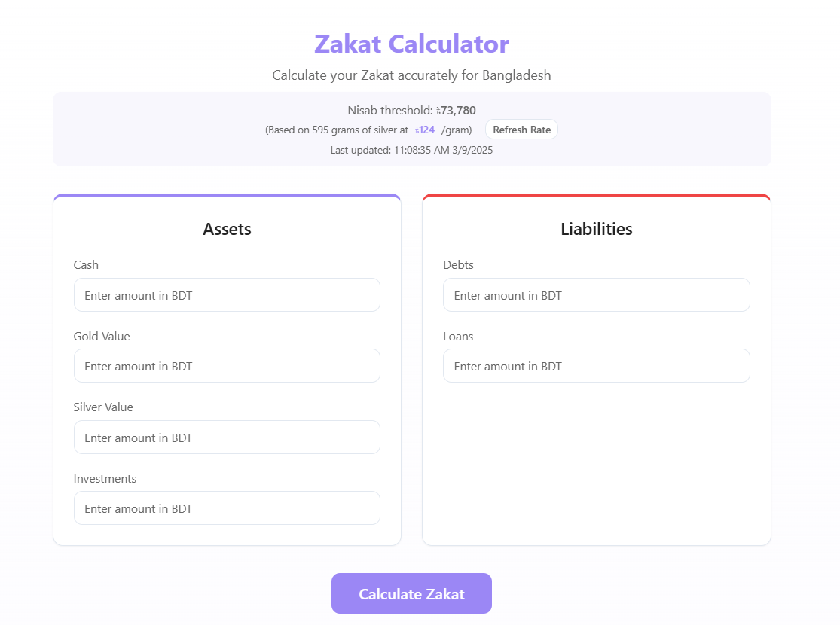
Task: Click the Investments amount input box
Action: pyautogui.click(x=227, y=508)
